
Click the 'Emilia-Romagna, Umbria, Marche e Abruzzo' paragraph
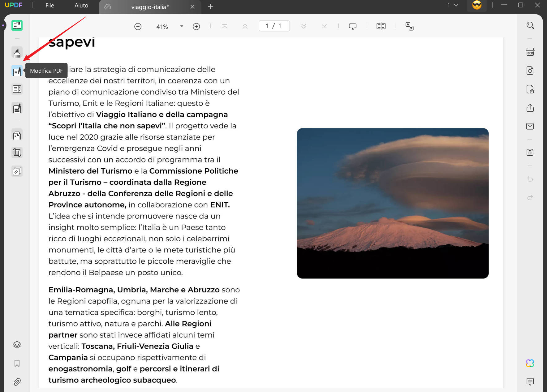(144, 335)
